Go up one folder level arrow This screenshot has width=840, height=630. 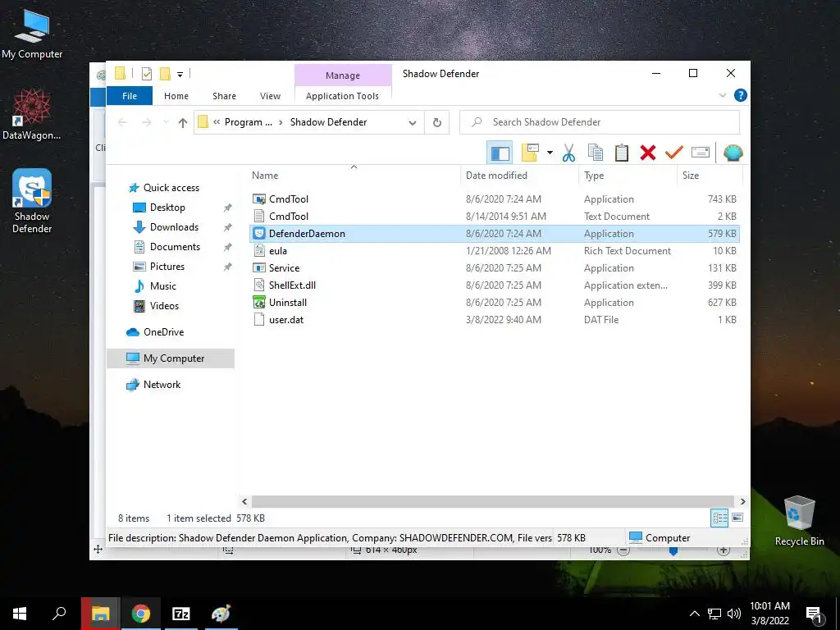tap(183, 123)
